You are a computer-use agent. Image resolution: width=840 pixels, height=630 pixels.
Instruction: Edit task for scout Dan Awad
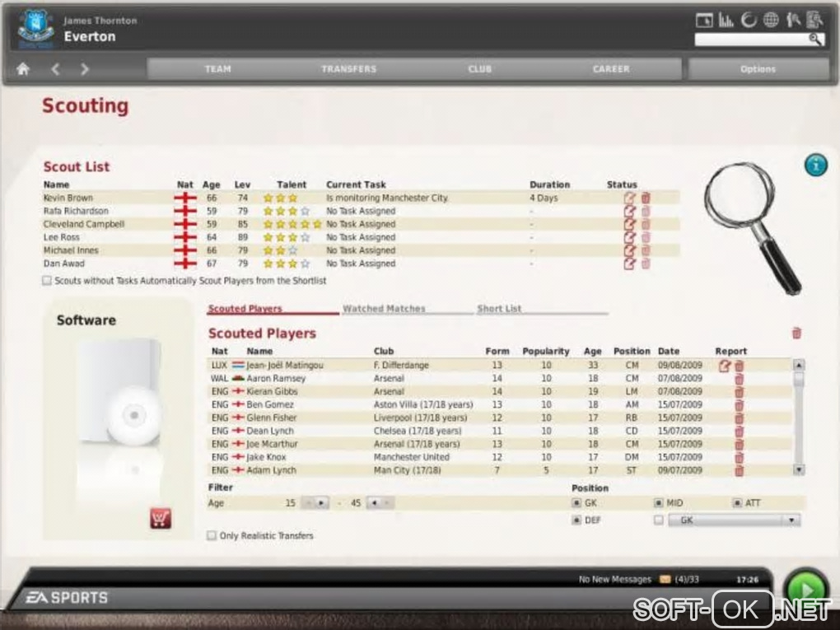629,264
